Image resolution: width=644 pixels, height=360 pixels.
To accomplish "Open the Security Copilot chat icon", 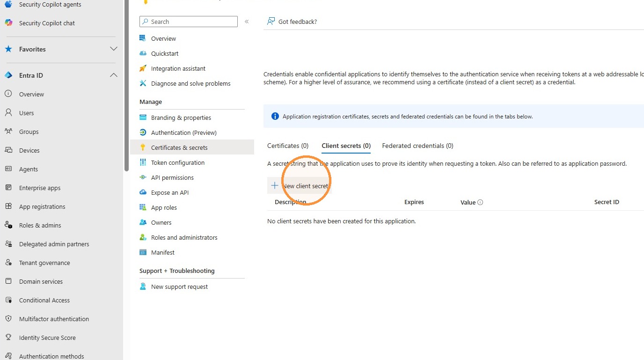I will [x=8, y=23].
